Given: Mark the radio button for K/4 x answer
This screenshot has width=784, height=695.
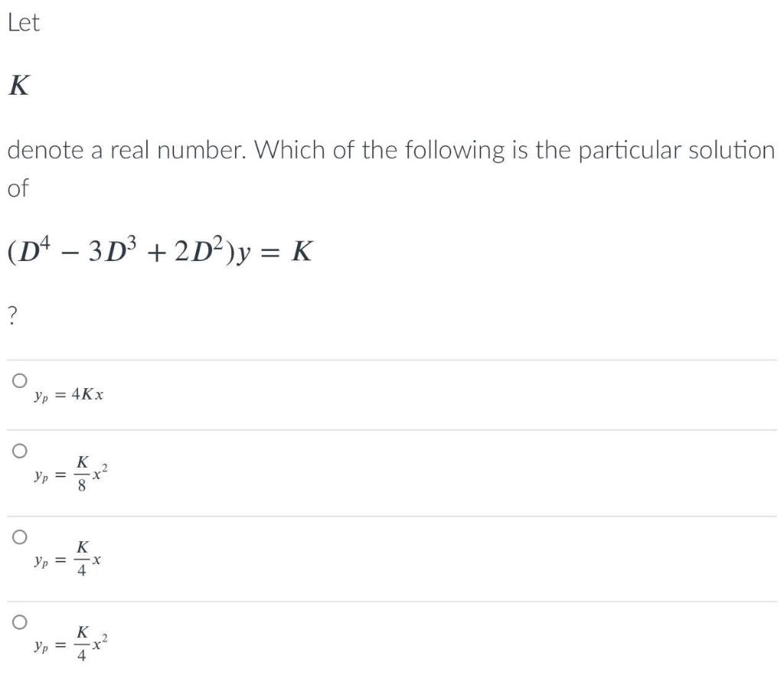Looking at the screenshot, I should coord(19,537).
